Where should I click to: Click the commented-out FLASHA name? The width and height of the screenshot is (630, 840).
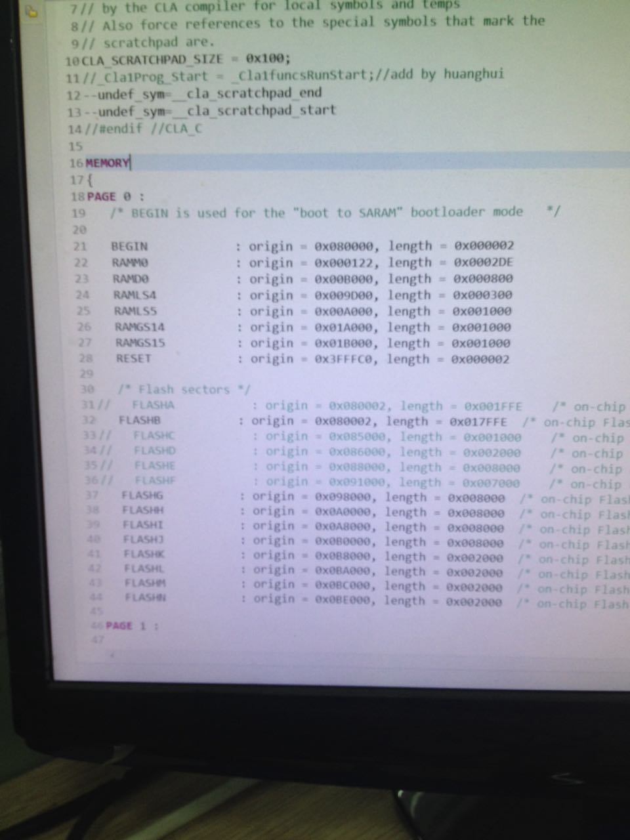click(153, 405)
